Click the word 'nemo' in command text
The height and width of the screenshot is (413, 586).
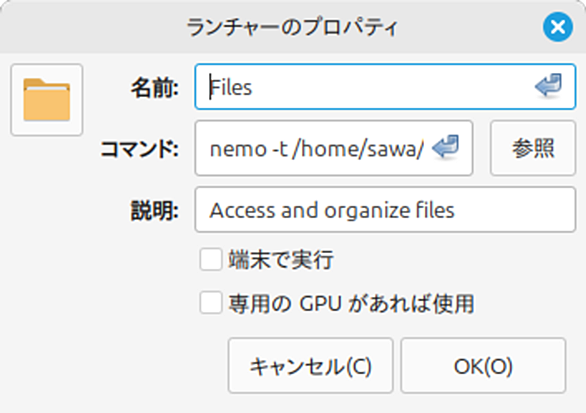point(238,150)
